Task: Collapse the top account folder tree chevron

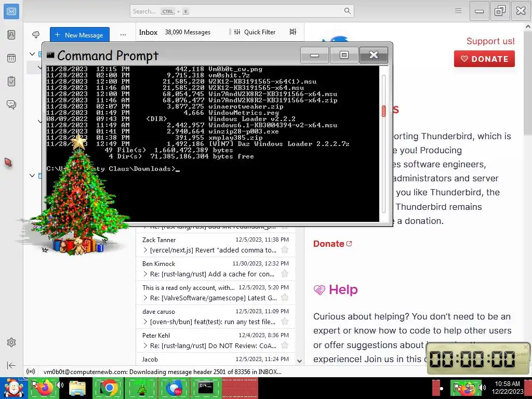Action: tap(32, 54)
